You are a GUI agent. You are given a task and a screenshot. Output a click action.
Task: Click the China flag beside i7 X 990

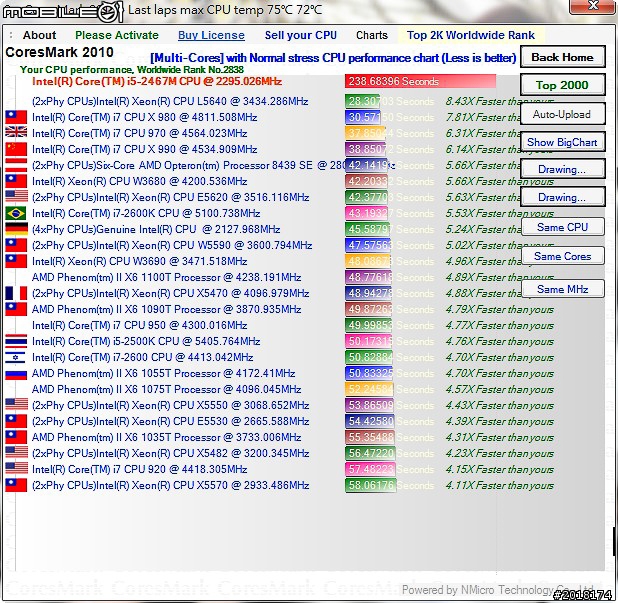click(x=16, y=149)
